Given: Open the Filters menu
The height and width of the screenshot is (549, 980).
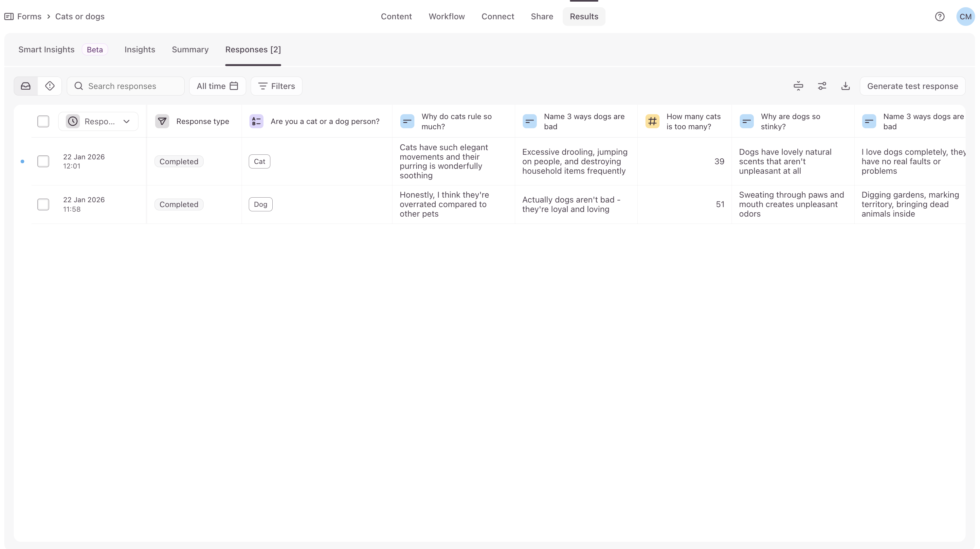Looking at the screenshot, I should pos(277,86).
